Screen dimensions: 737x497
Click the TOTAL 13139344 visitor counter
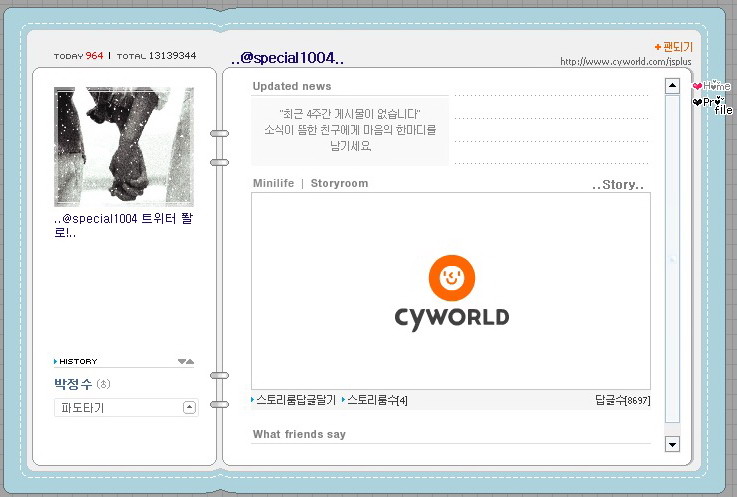click(156, 55)
